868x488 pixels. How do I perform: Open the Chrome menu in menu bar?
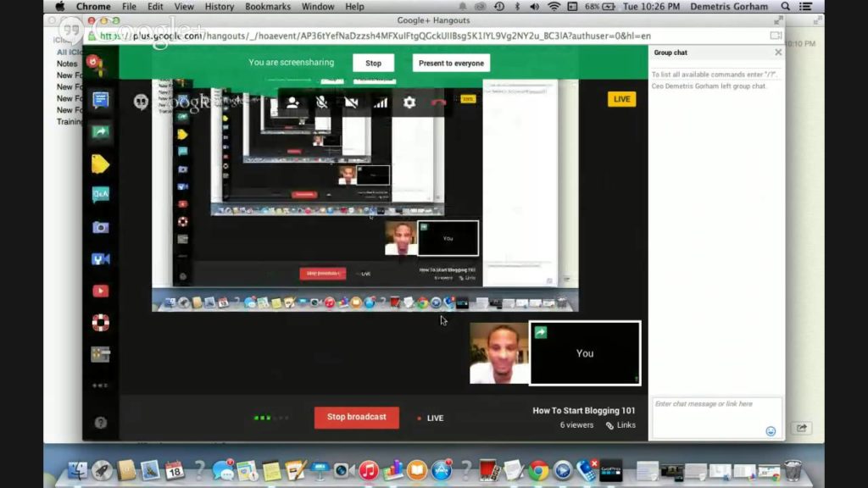tap(93, 7)
